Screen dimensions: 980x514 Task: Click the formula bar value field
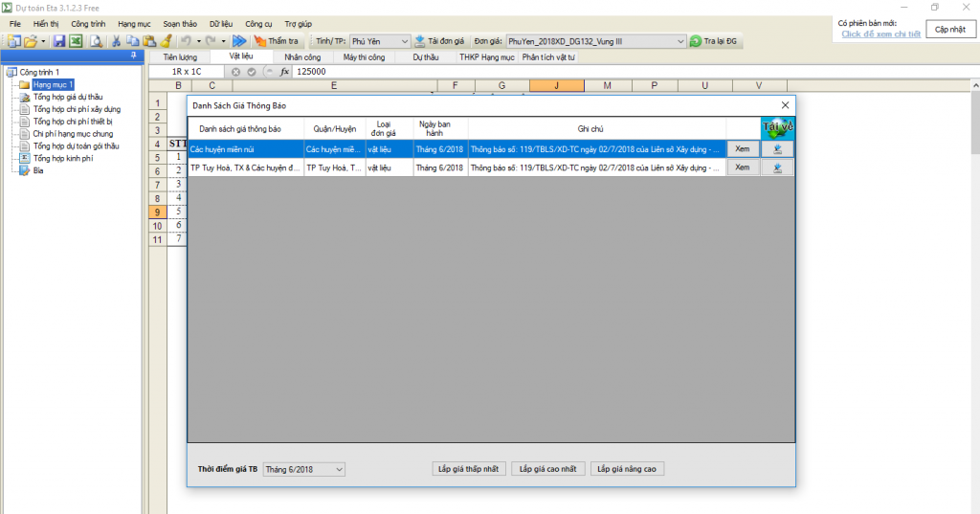click(479, 72)
